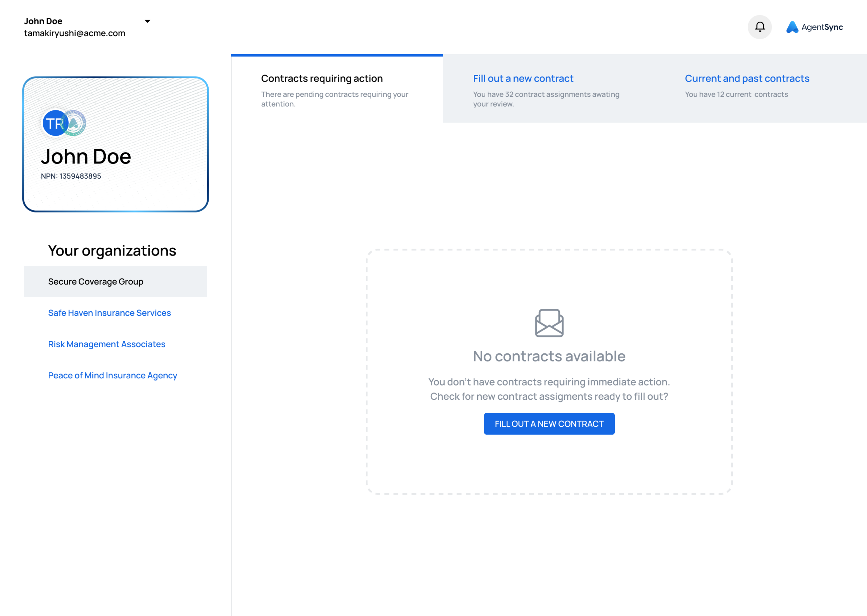Click the AgentSync logo

[x=814, y=27]
